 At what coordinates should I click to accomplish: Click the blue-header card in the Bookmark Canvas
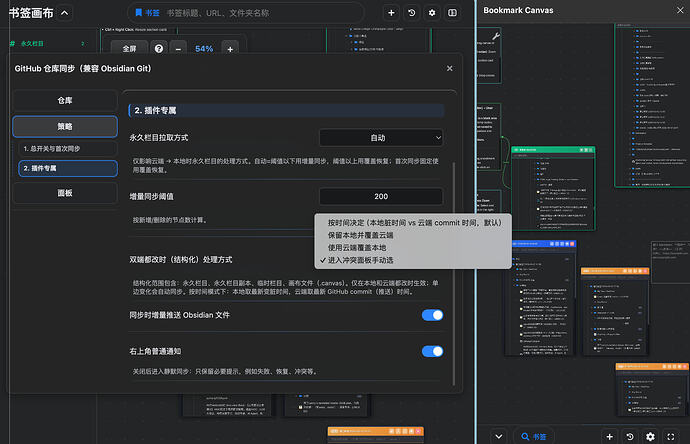(x=540, y=297)
